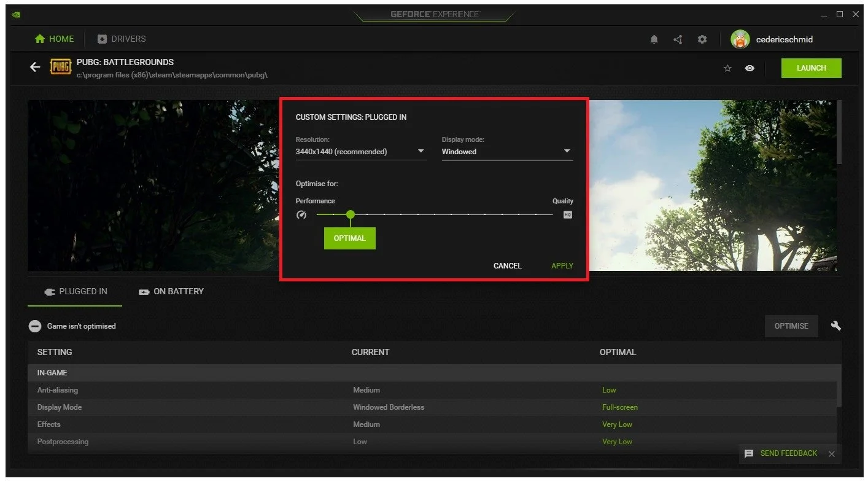The image size is (868, 481).
Task: Click the game screenshot scrollbar
Action: 839,132
